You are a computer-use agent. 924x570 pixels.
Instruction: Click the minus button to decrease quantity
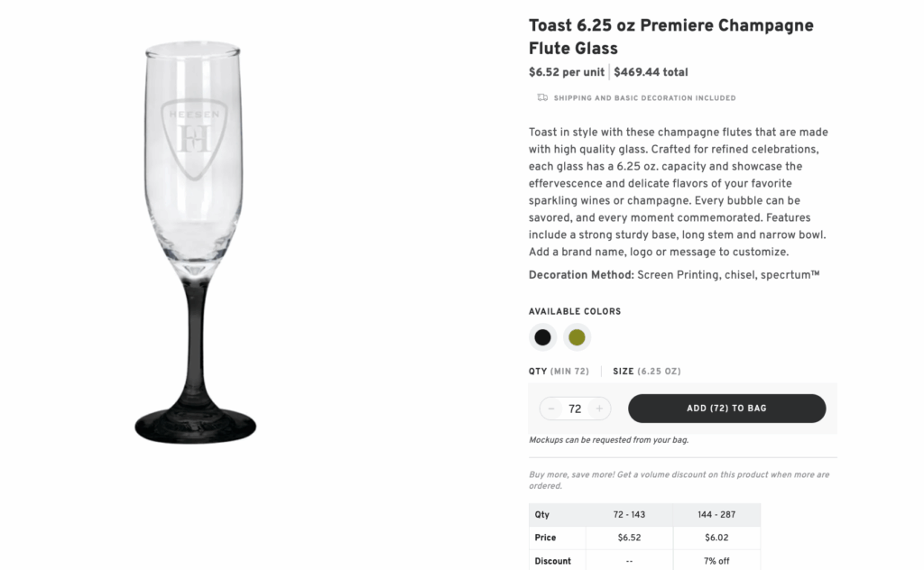[550, 409]
